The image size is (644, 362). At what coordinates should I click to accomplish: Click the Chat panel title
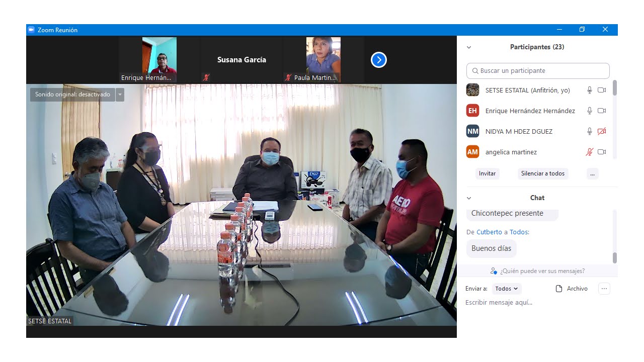pos(537,198)
